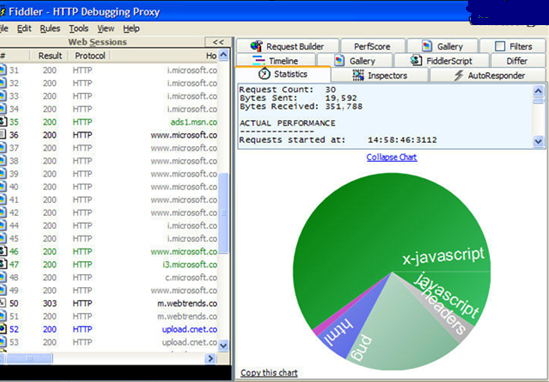This screenshot has width=549, height=382.
Task: Click the Statistics clock icon
Action: point(264,74)
